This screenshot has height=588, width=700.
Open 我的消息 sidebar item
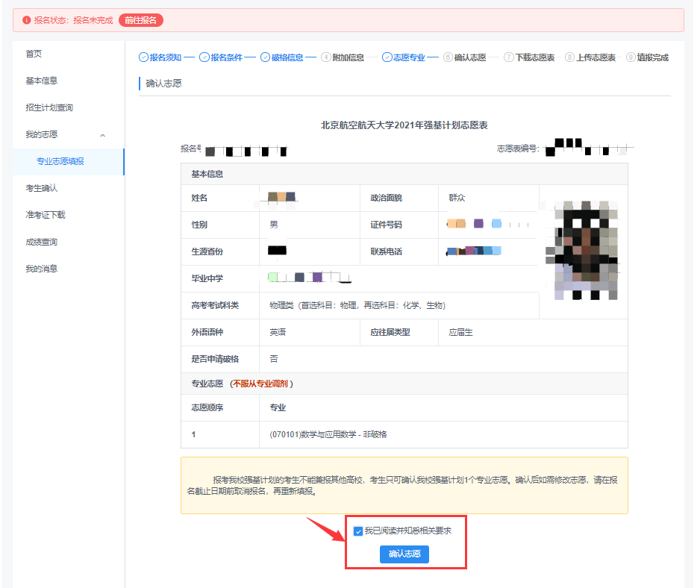point(42,269)
